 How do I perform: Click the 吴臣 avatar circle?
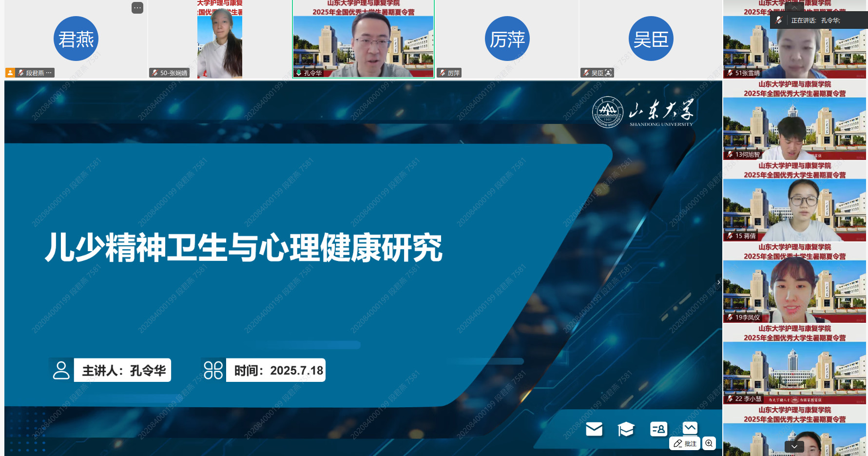[x=651, y=39]
